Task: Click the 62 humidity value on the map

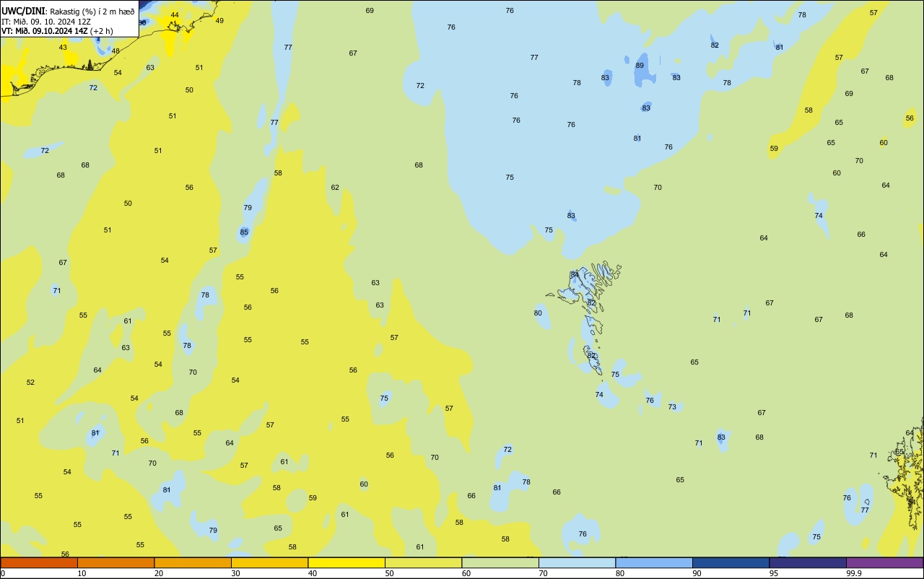Action: 335,187
